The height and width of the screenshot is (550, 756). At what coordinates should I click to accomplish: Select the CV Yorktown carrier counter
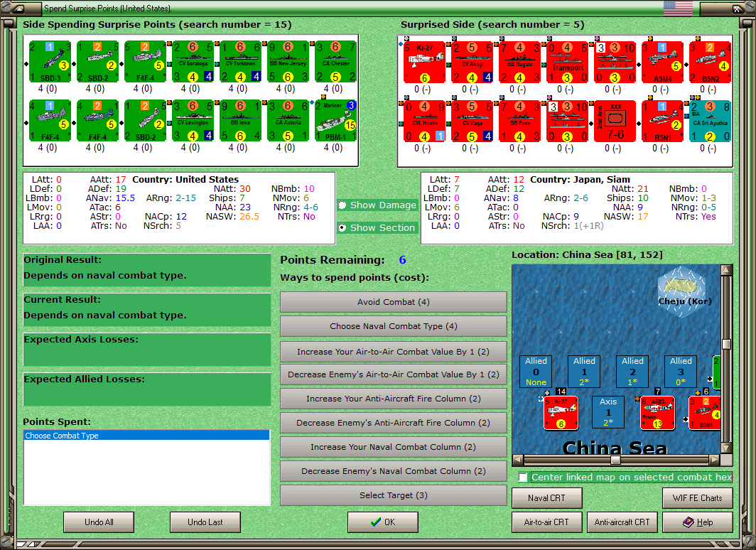coord(241,62)
